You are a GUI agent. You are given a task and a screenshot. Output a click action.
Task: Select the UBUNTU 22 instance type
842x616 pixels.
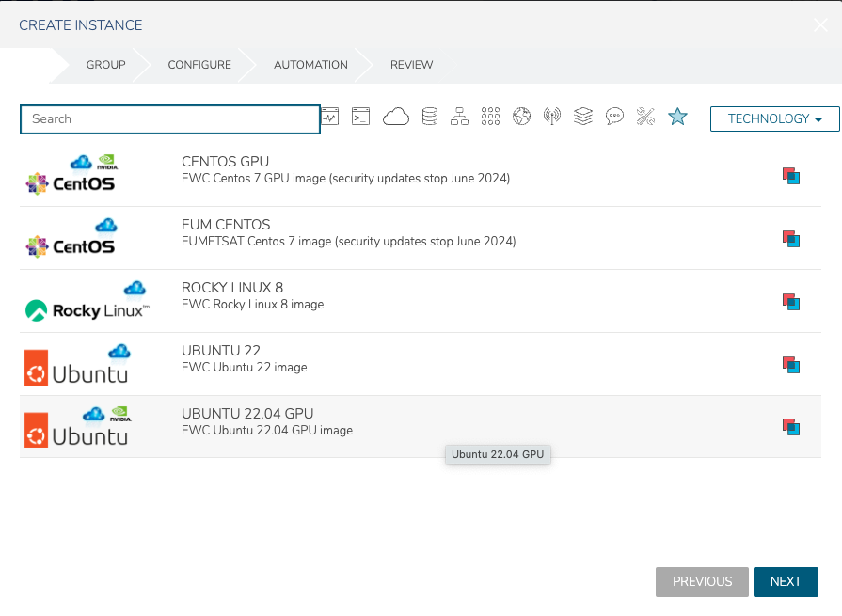421,364
